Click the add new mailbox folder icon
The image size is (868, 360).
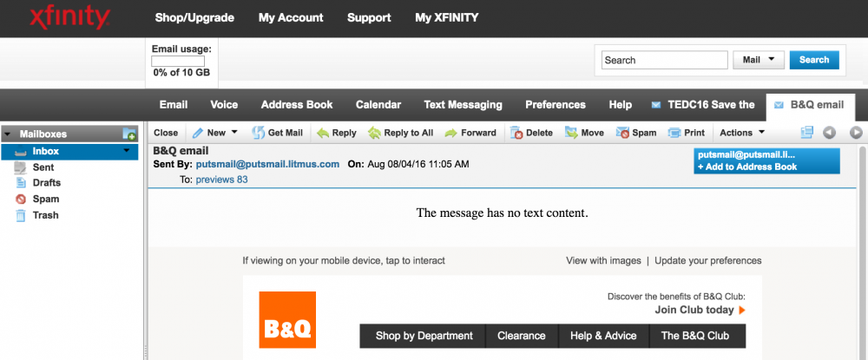pos(129,134)
